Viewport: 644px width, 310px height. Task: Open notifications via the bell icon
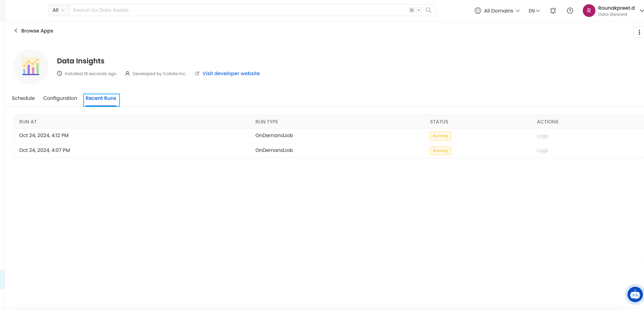click(x=553, y=11)
